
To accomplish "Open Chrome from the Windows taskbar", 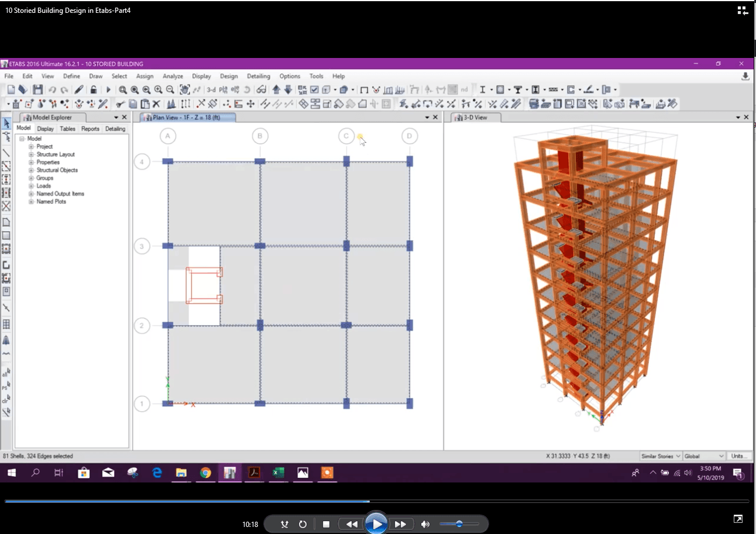I will coord(205,473).
